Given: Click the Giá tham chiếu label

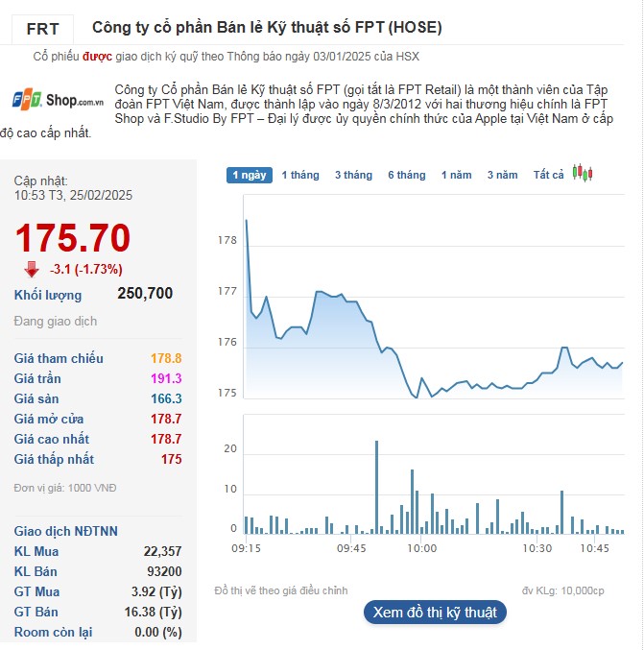Looking at the screenshot, I should click(x=59, y=358).
